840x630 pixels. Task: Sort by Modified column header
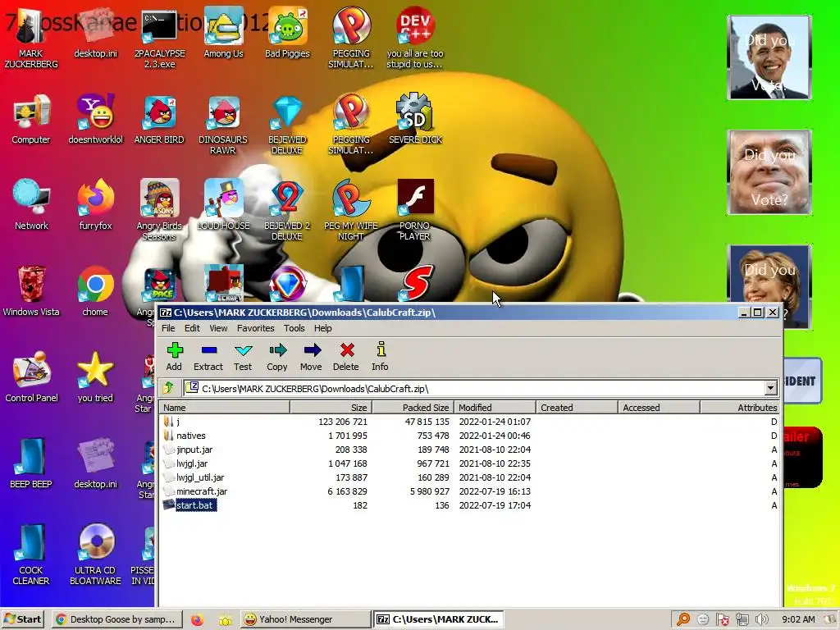[x=495, y=408]
